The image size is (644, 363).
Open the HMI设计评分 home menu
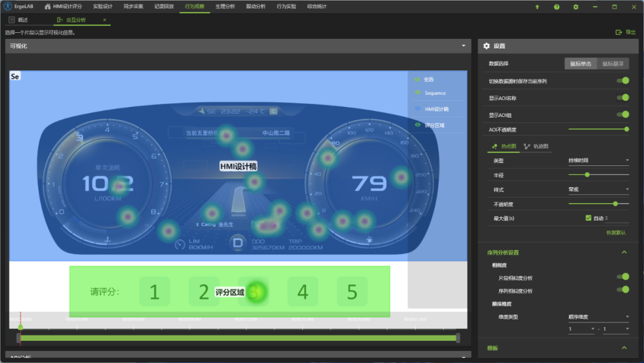[63, 7]
